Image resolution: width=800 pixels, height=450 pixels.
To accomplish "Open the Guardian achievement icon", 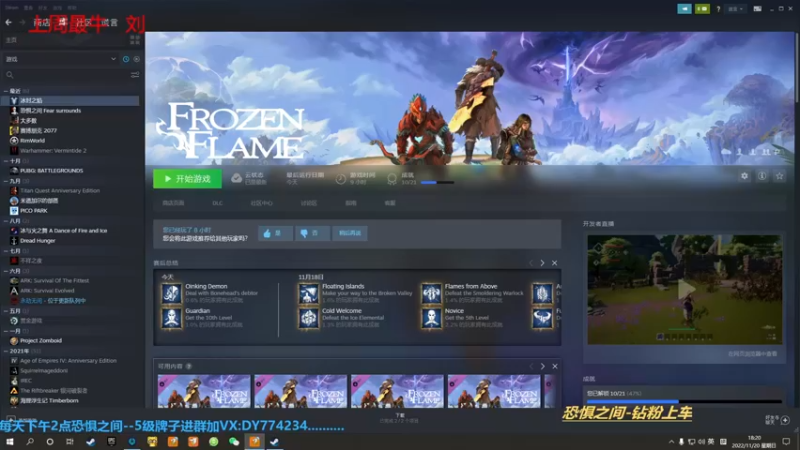I will [x=171, y=318].
